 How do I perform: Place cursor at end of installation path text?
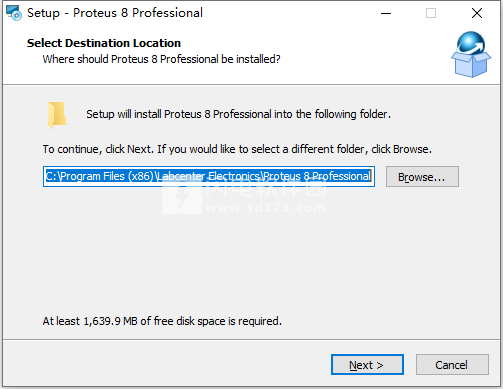(x=372, y=176)
